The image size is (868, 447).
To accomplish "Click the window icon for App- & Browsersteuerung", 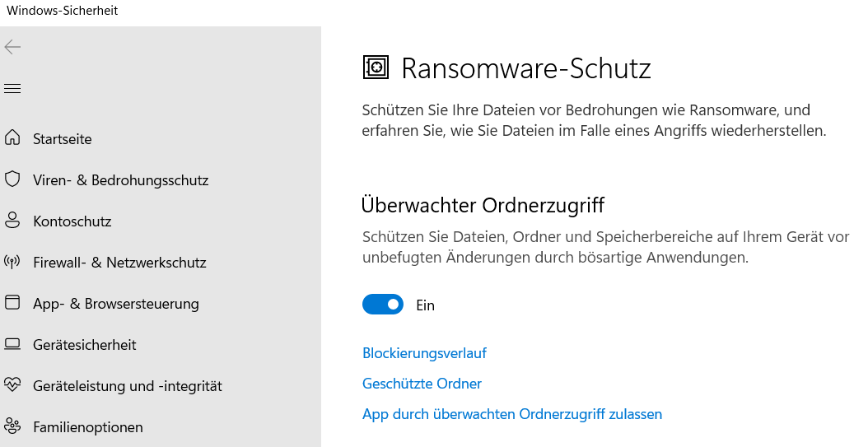I will (x=12, y=303).
